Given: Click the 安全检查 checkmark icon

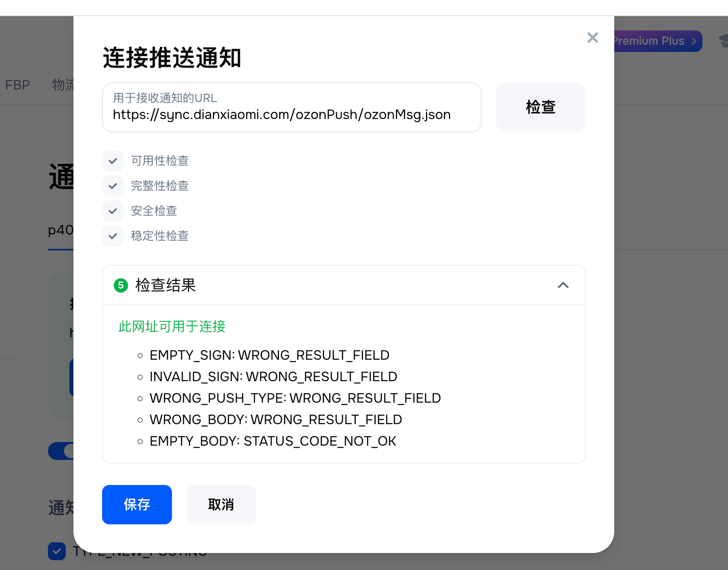Looking at the screenshot, I should [x=113, y=211].
